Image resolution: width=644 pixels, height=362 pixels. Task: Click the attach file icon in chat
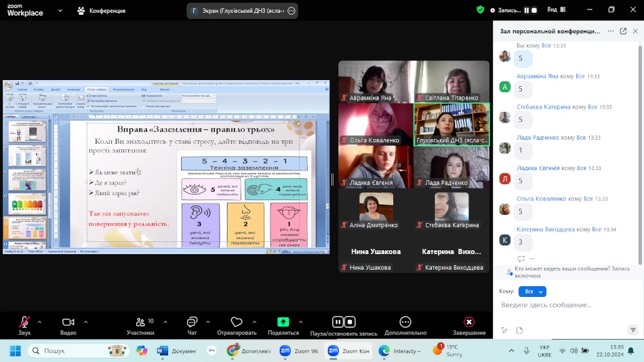pos(519,330)
